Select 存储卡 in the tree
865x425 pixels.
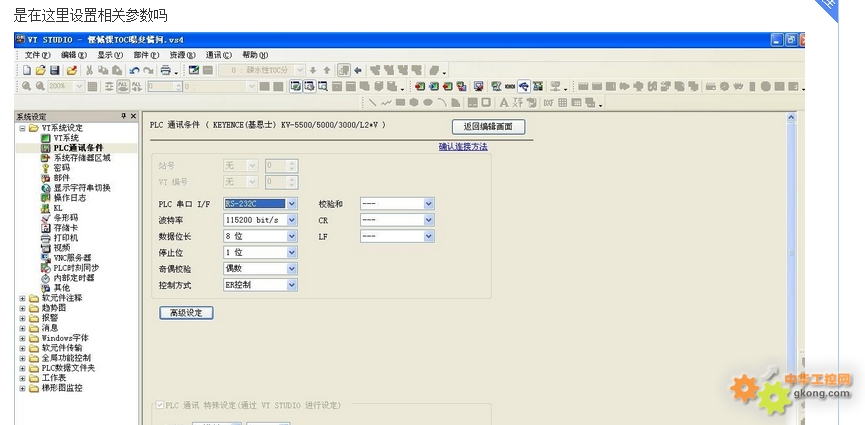pos(66,228)
